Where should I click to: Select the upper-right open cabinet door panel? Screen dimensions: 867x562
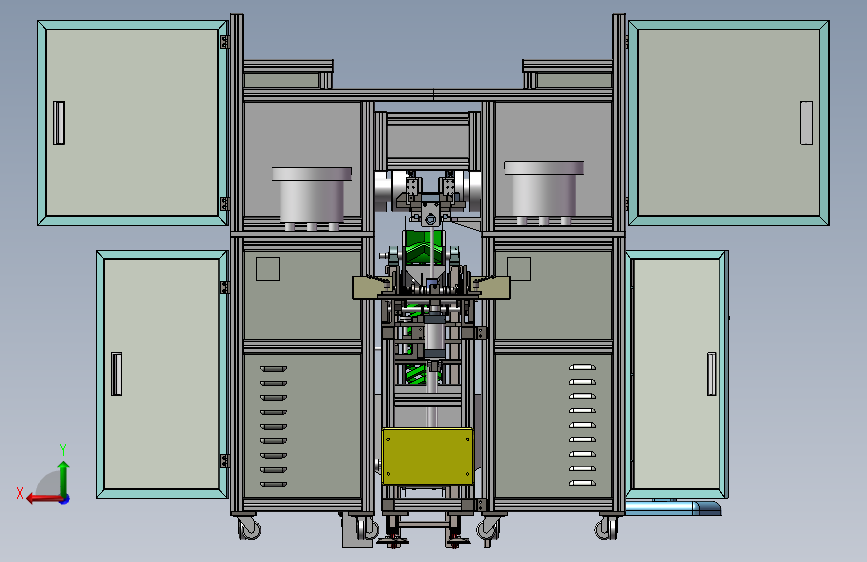tap(729, 123)
